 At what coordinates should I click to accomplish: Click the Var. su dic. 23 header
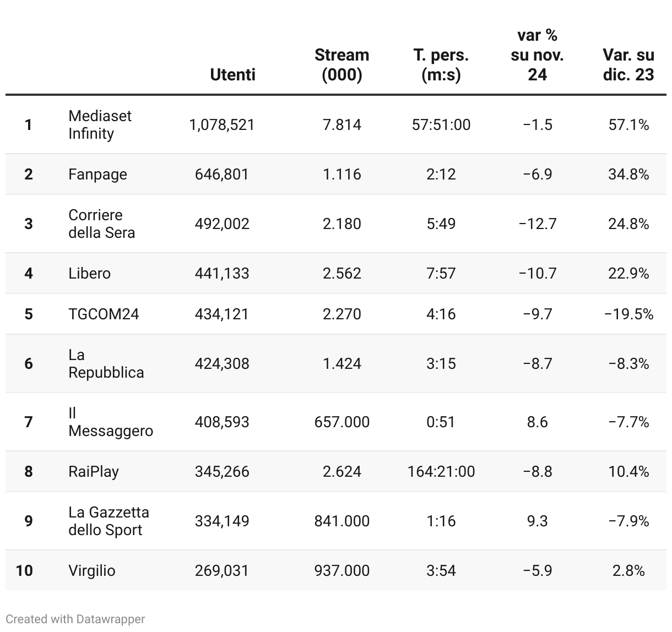click(x=628, y=64)
